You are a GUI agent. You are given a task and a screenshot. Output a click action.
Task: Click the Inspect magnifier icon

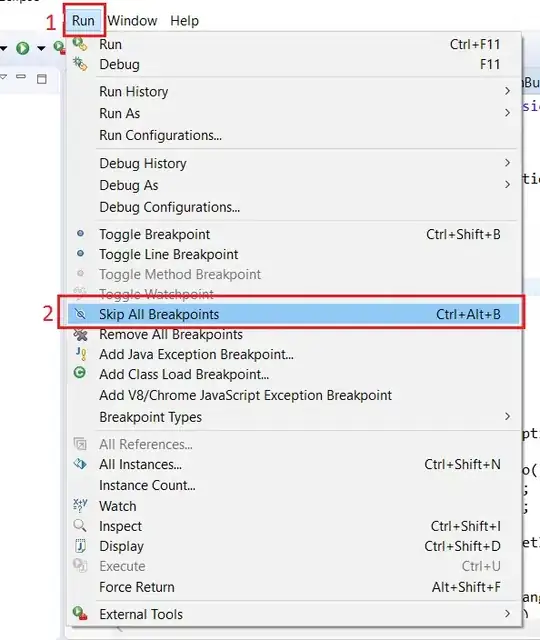click(x=80, y=525)
